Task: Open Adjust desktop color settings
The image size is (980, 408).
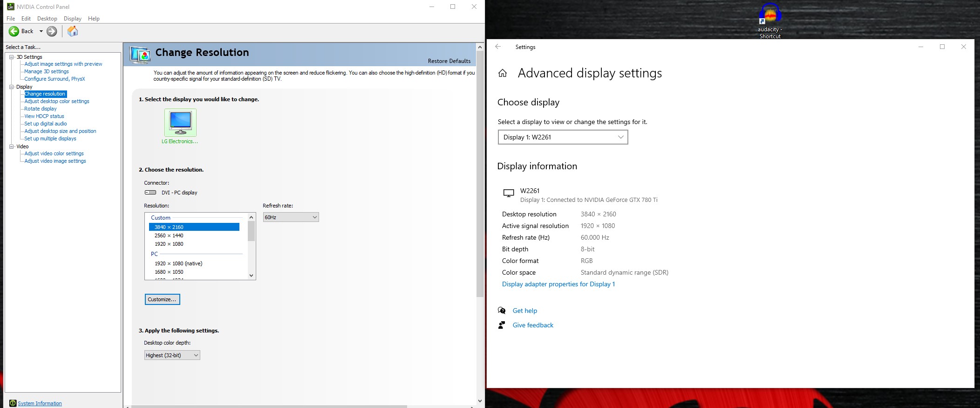Action: click(x=57, y=101)
